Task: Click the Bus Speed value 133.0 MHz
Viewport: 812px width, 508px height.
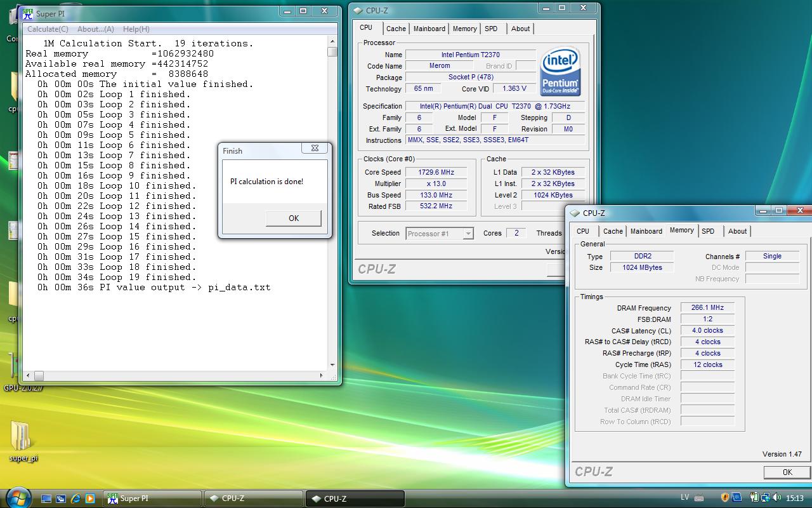Action: click(x=436, y=195)
